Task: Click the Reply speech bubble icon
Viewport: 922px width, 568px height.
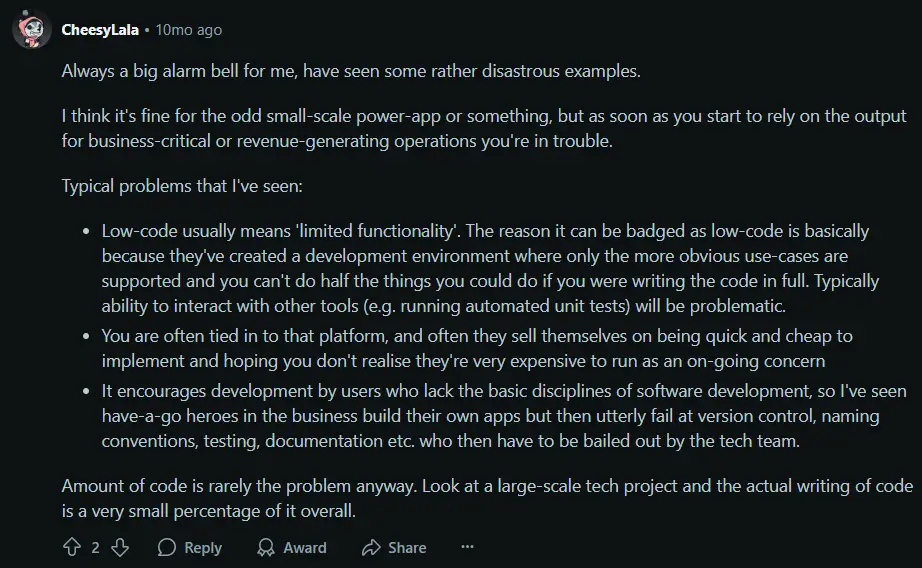Action: tap(167, 547)
